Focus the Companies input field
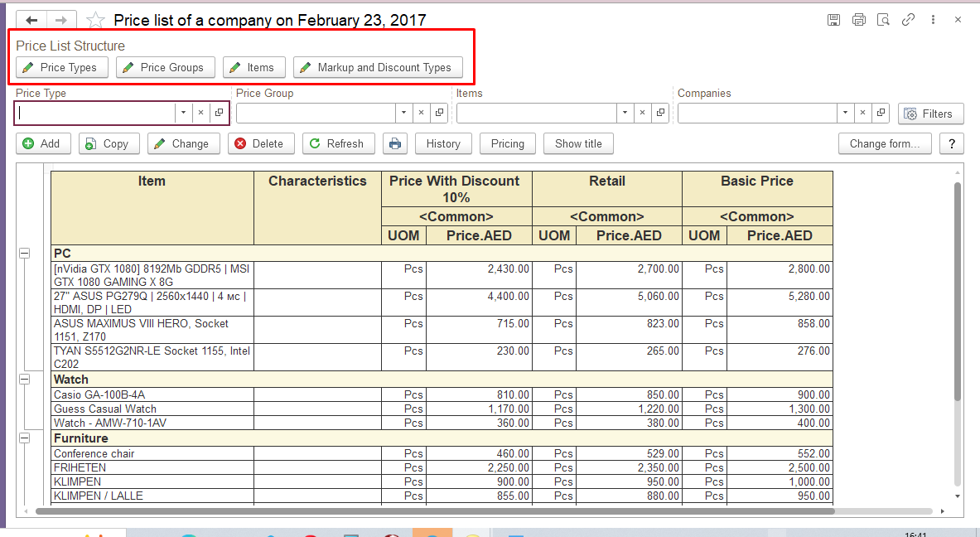Image resolution: width=980 pixels, height=537 pixels. 757,114
